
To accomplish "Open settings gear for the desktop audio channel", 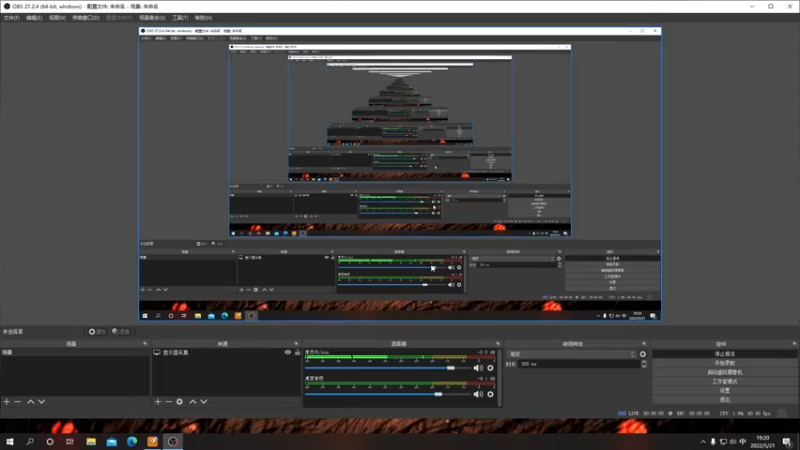I will coord(490,394).
